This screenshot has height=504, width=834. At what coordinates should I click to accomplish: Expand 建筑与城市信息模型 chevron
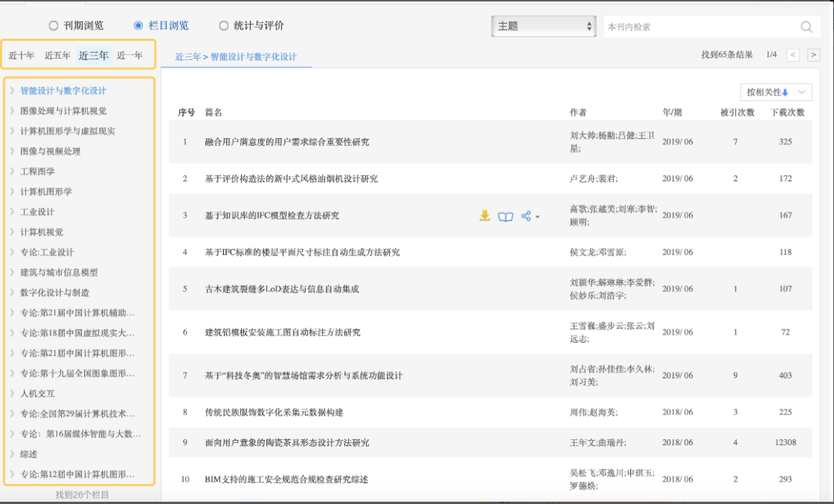click(12, 272)
